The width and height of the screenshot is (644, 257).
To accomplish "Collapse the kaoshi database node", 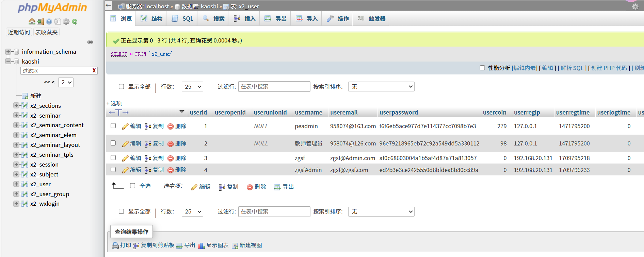I will point(8,62).
